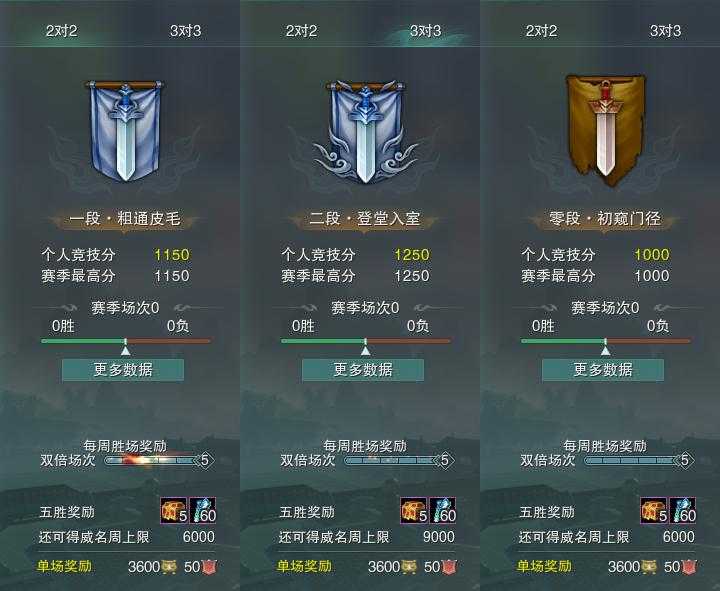Click 更多数据 button under 一段·粗通皮毛
The width and height of the screenshot is (720, 591).
(x=123, y=370)
